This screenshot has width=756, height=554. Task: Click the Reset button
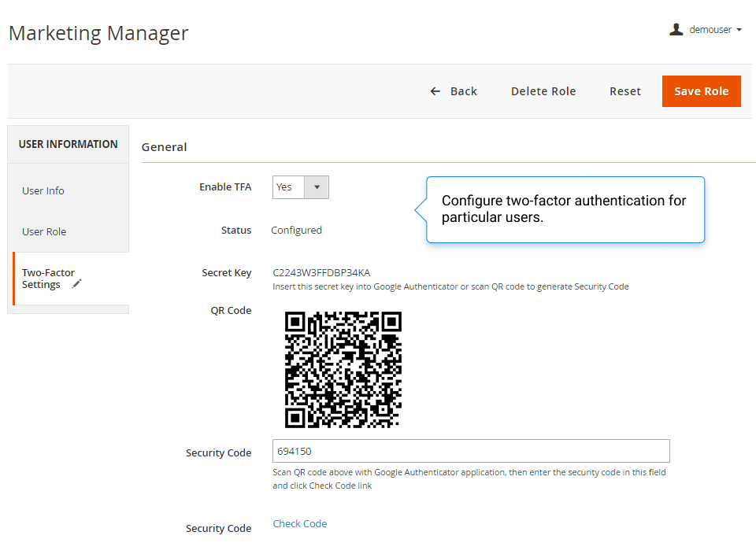[624, 91]
